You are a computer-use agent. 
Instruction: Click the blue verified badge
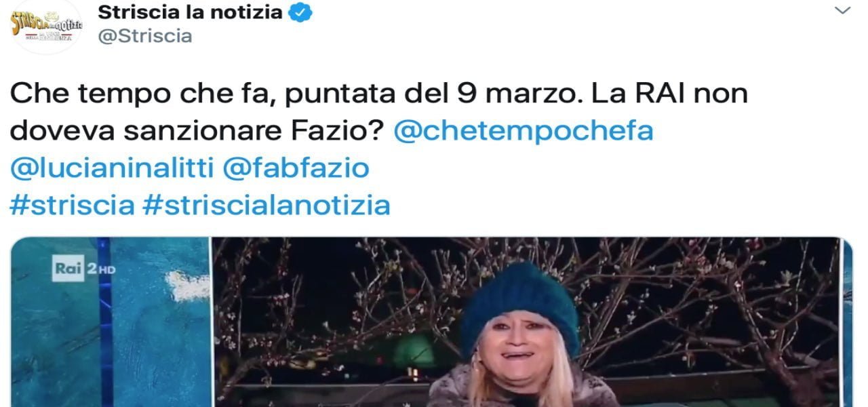tap(302, 12)
